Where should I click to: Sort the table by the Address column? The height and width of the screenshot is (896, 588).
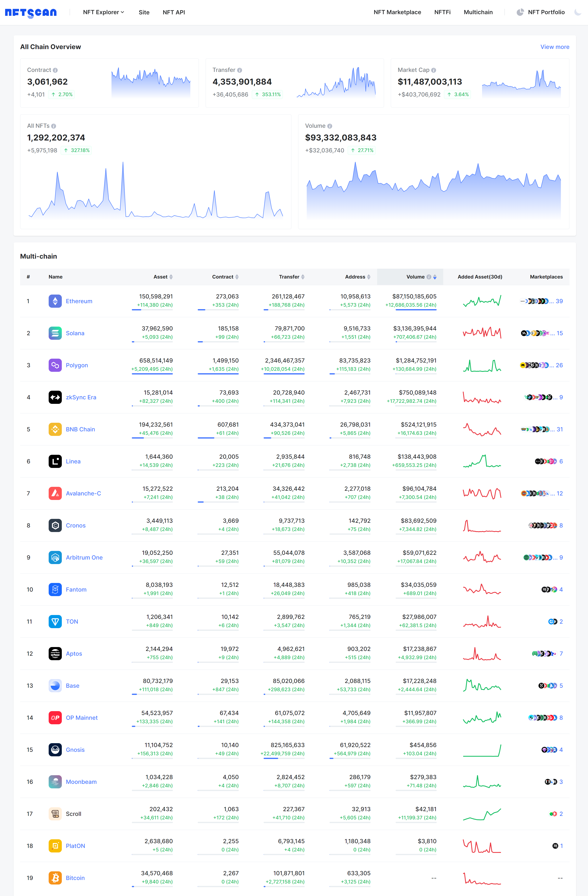(x=369, y=277)
